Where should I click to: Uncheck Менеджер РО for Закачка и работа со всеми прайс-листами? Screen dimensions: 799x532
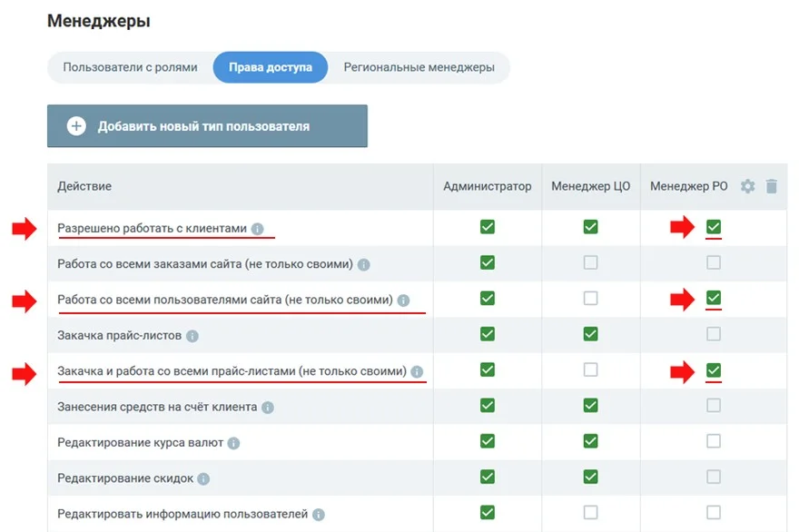(714, 370)
